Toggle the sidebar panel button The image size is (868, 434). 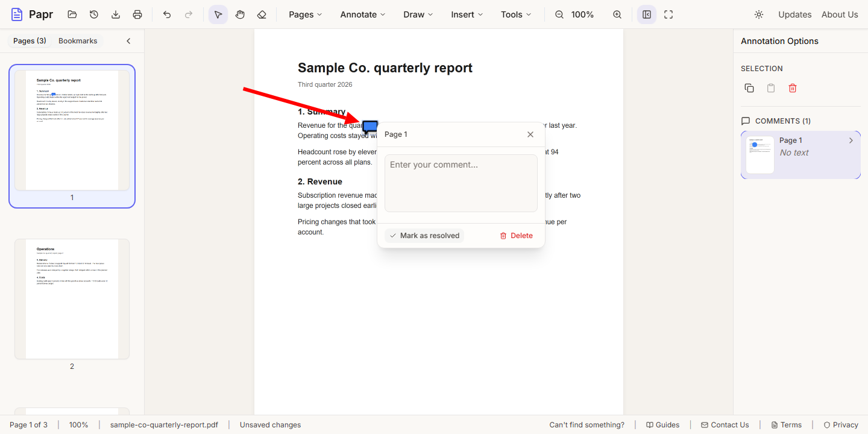click(647, 14)
